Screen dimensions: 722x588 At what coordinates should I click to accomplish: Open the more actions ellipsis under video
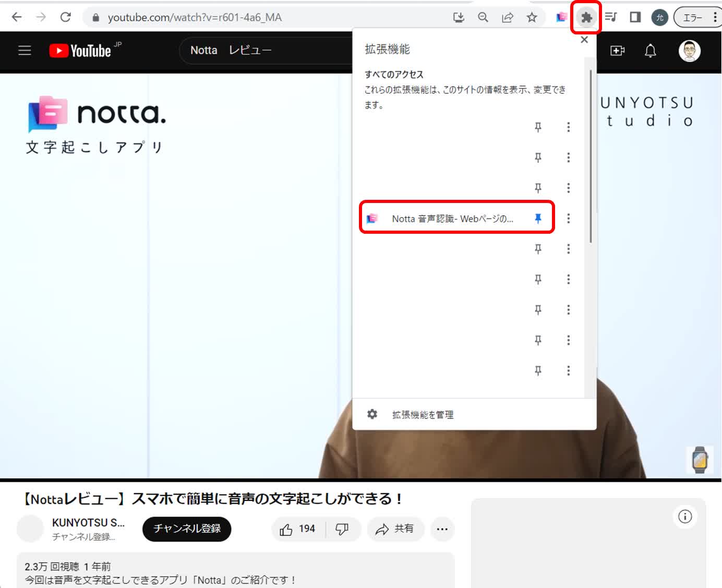tap(442, 530)
